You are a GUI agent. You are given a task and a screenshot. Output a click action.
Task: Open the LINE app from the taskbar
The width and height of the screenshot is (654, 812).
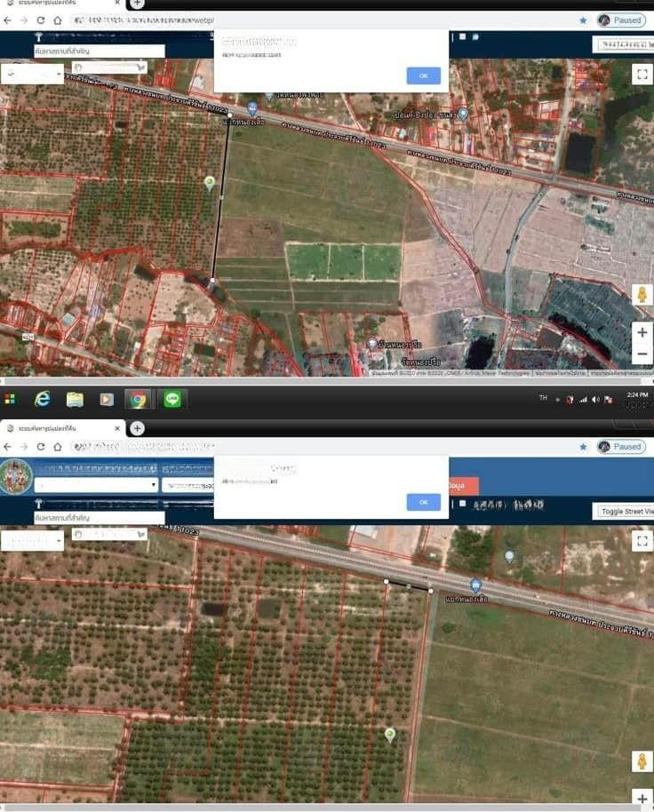point(172,400)
